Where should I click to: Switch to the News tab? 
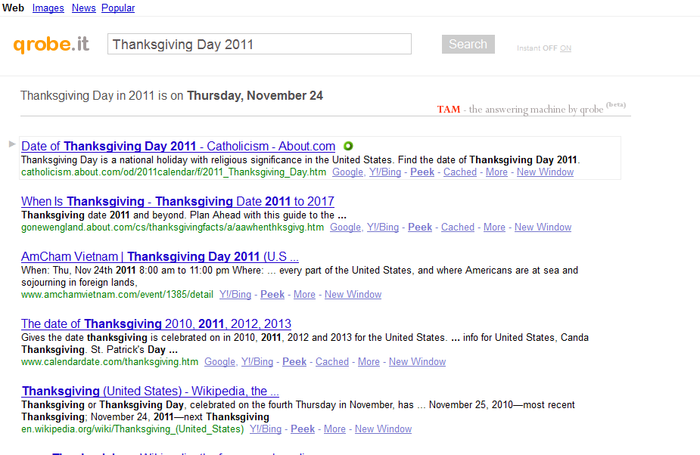(x=83, y=8)
